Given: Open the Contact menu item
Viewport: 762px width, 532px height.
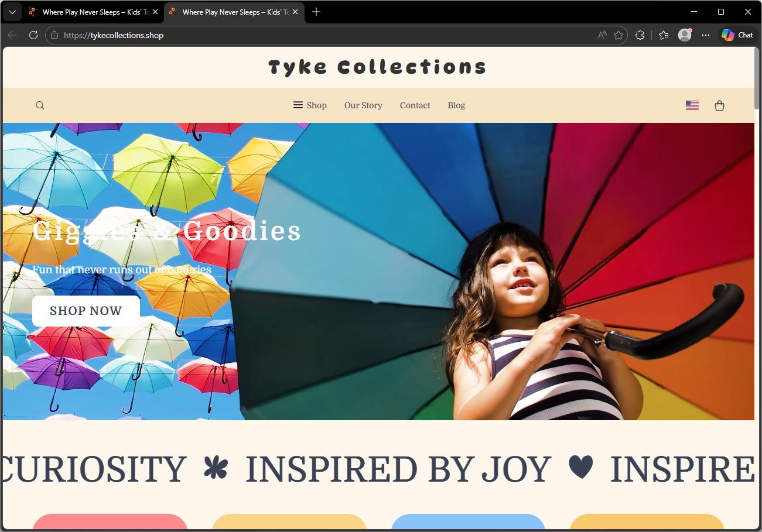Looking at the screenshot, I should tap(415, 105).
